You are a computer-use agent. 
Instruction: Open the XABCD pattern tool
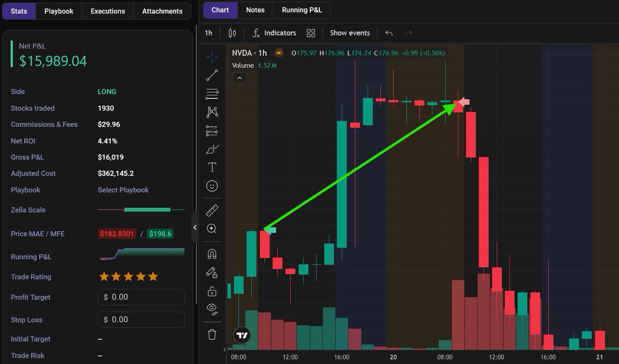pos(212,112)
